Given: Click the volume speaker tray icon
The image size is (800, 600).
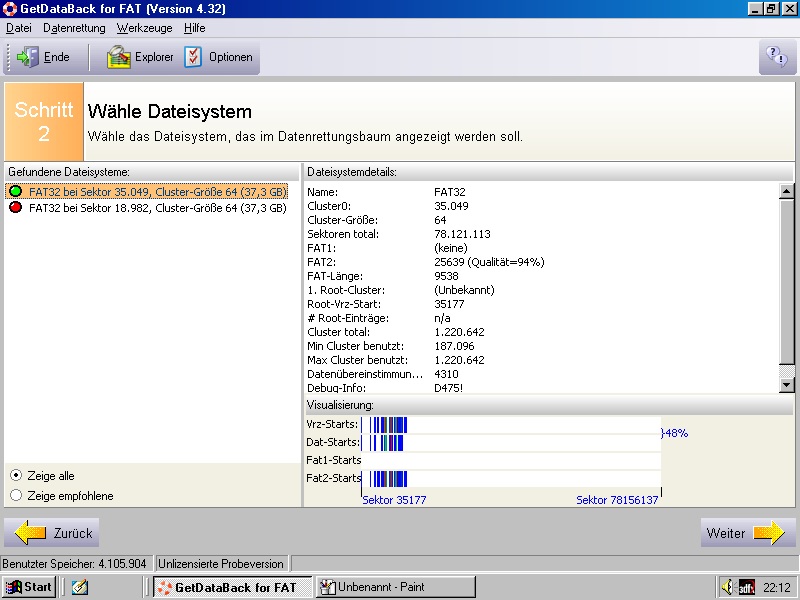Looking at the screenshot, I should (x=728, y=587).
